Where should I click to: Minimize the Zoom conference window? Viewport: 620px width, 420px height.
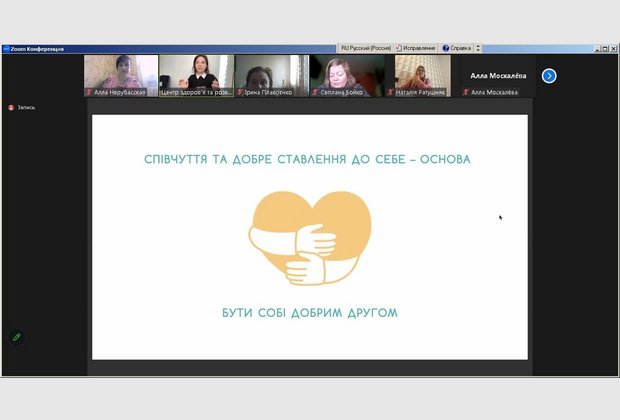[598, 49]
